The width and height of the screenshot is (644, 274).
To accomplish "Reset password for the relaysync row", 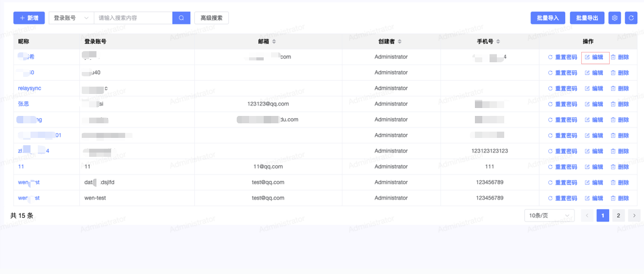I will click(563, 88).
